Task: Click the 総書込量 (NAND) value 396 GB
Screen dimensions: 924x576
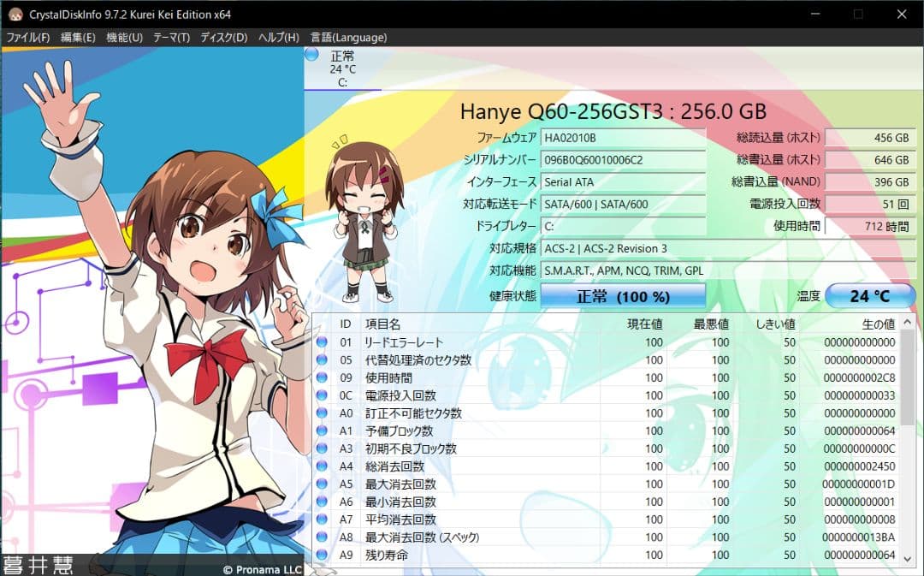Action: [x=870, y=182]
